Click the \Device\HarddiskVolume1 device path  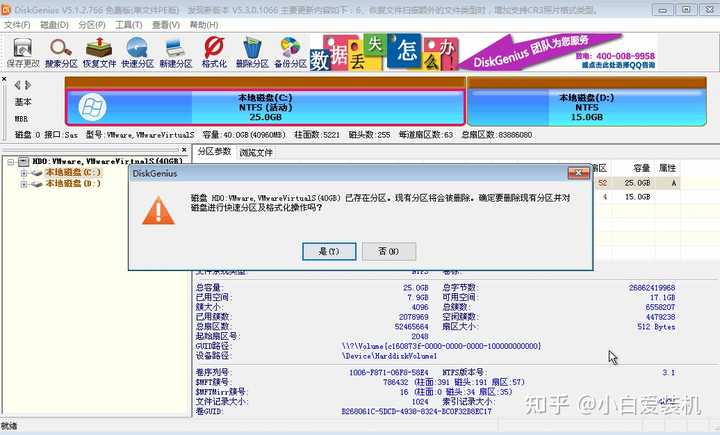(x=389, y=356)
